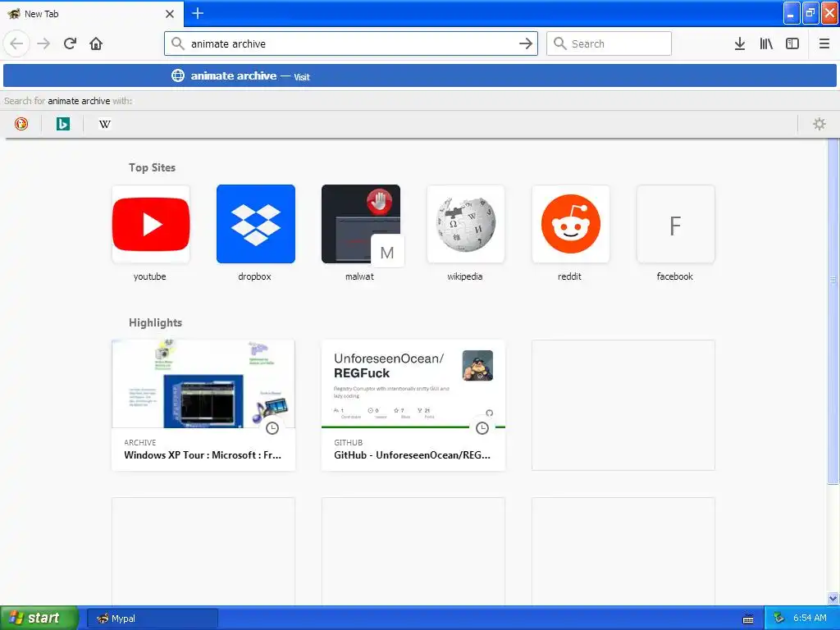Click the history clock badge on GitHub card
The image size is (840, 630).
482,428
